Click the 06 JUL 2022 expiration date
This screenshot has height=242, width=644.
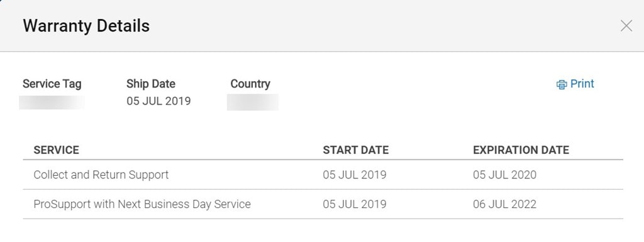click(505, 204)
